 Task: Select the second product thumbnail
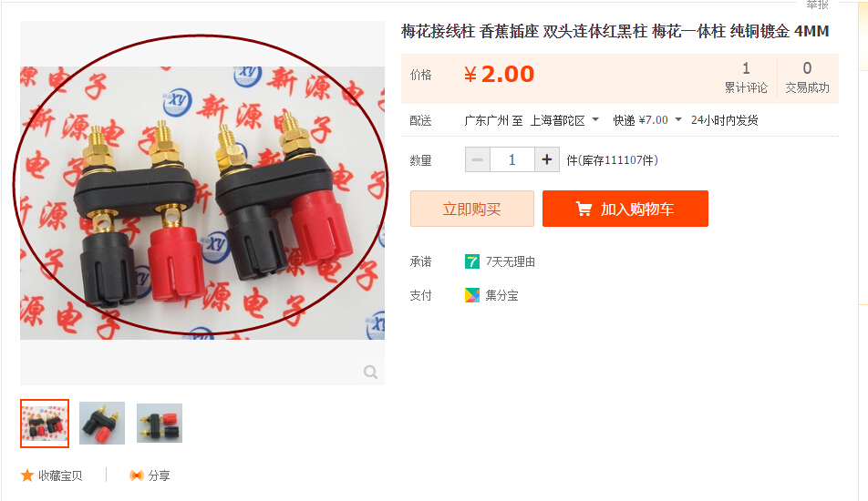[102, 423]
